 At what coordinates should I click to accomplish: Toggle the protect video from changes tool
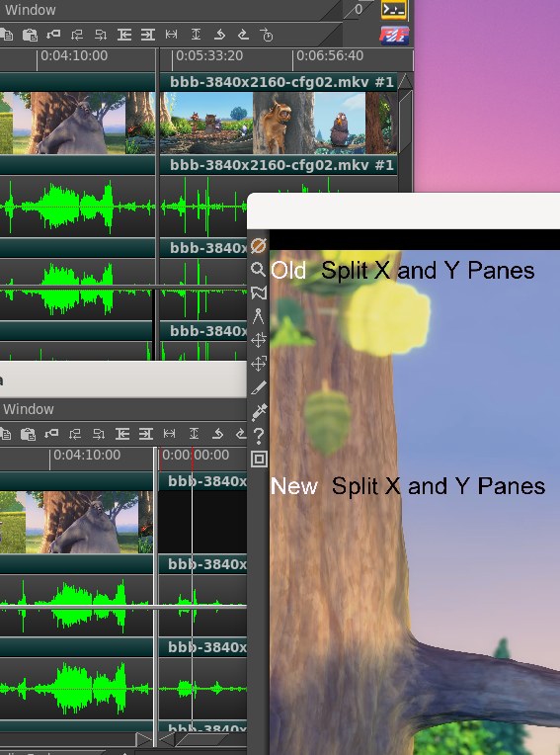(x=259, y=245)
